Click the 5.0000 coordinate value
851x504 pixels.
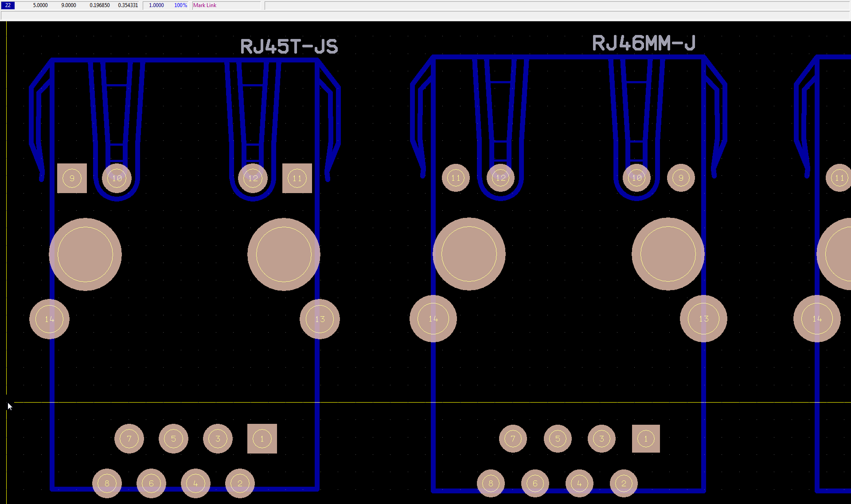tap(40, 5)
